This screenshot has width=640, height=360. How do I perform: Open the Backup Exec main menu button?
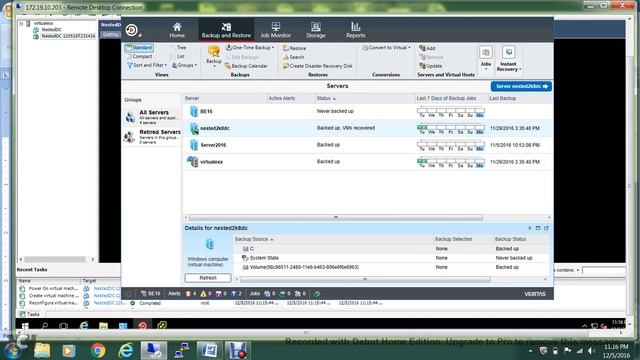pos(132,30)
